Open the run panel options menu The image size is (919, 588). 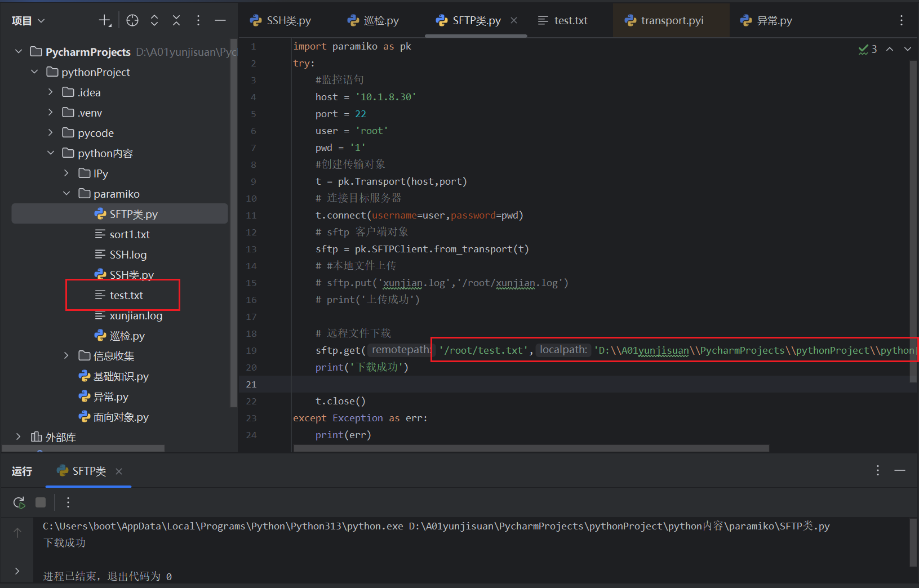tap(877, 470)
